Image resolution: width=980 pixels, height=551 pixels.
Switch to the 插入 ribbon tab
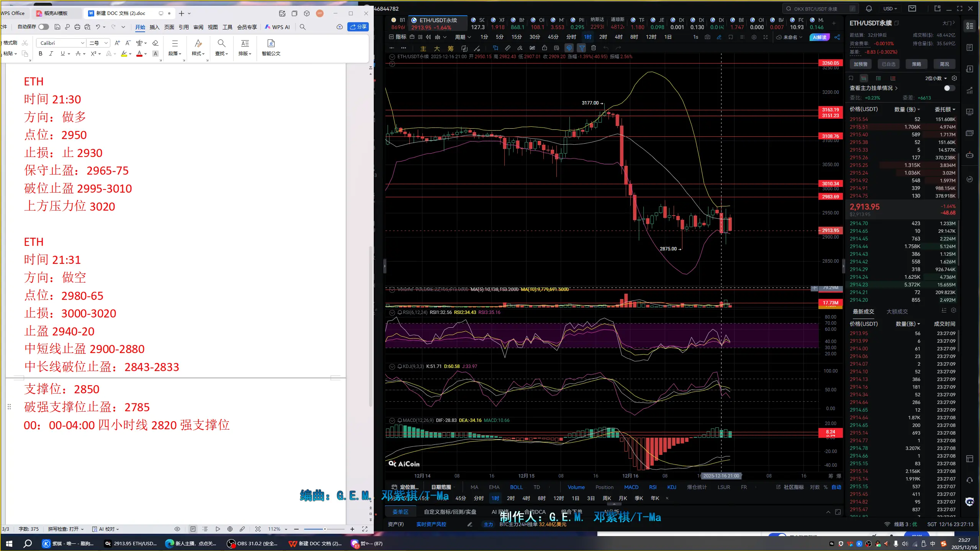154,27
